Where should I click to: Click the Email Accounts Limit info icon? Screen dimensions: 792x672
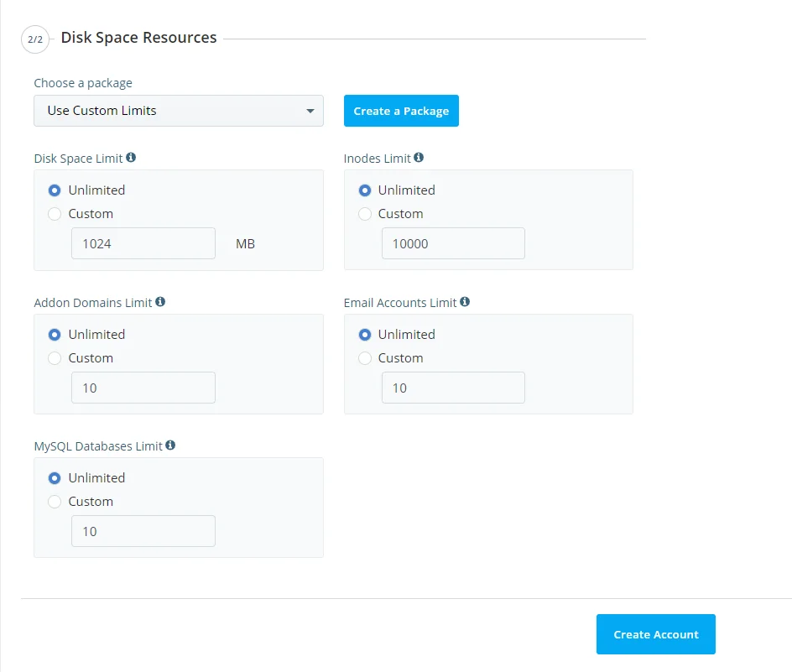(x=465, y=302)
